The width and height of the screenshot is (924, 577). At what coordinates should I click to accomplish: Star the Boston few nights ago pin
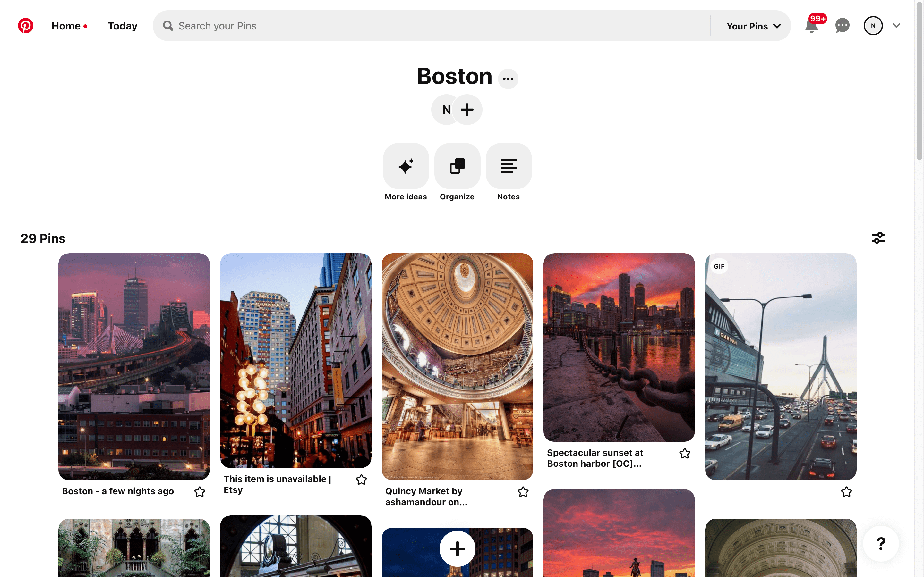point(200,491)
